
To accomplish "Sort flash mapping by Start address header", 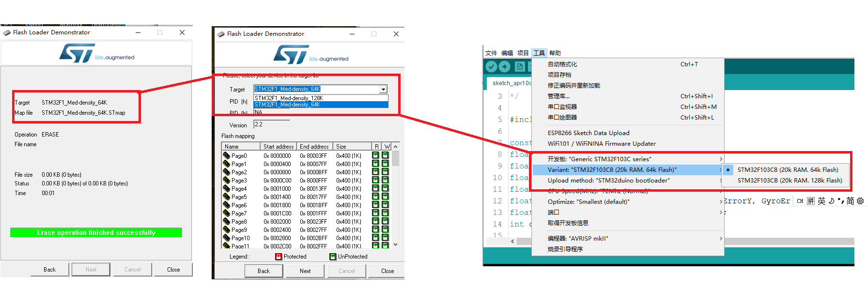I will (x=279, y=147).
